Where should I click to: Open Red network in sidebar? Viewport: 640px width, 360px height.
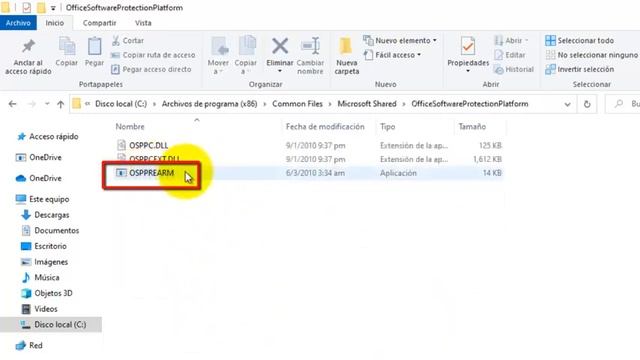coord(29,345)
